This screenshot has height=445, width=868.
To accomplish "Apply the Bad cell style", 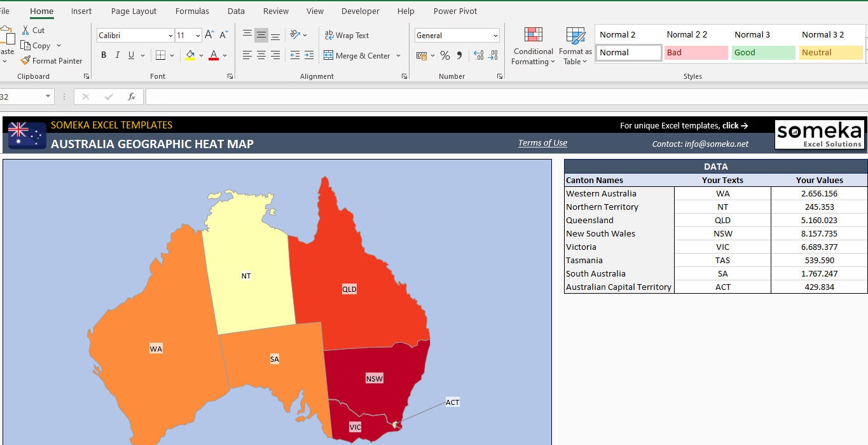I will (696, 52).
